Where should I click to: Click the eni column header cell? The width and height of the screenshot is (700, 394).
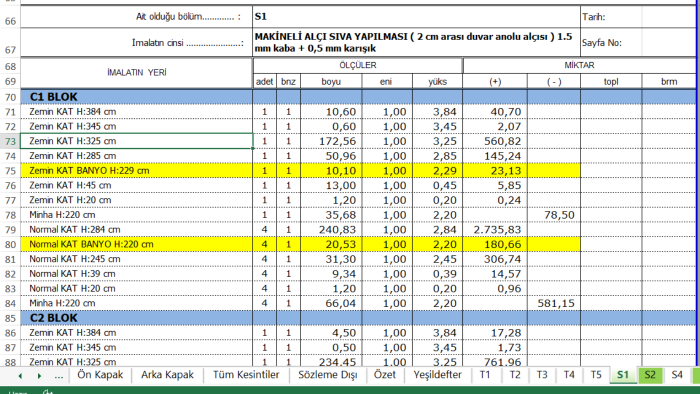(387, 81)
